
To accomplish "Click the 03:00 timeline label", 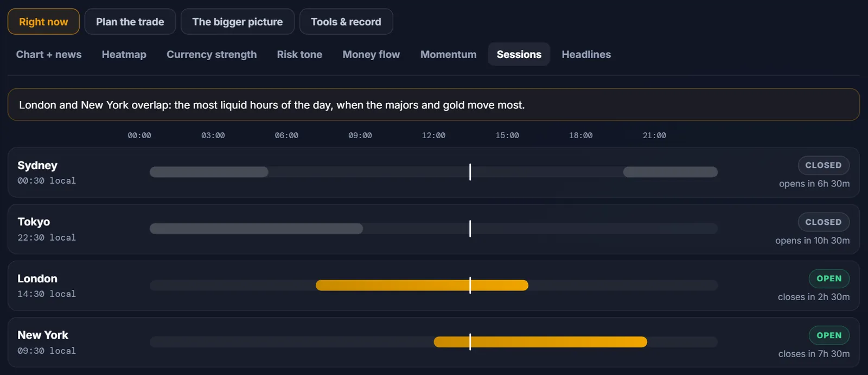I will coord(213,135).
